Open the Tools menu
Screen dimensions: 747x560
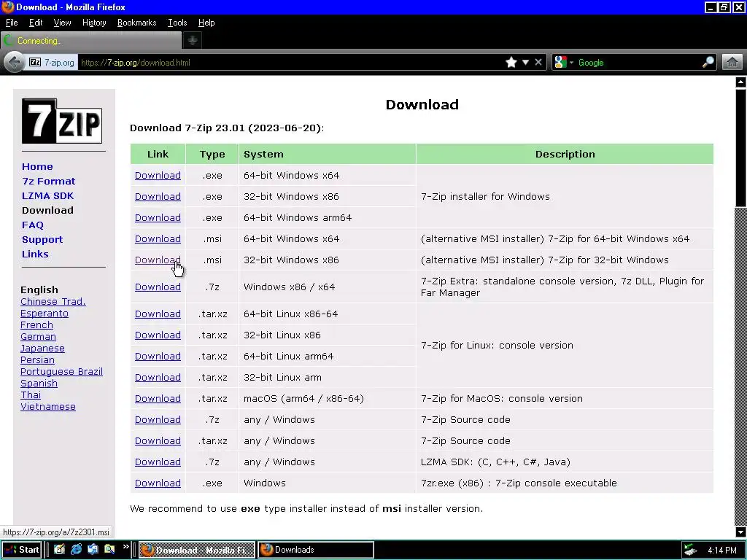[177, 23]
